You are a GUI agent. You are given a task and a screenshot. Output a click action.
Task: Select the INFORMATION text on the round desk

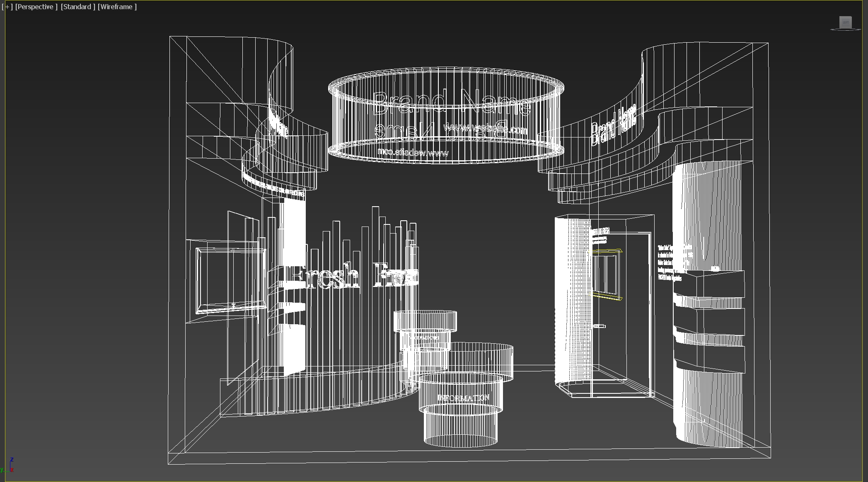[463, 398]
